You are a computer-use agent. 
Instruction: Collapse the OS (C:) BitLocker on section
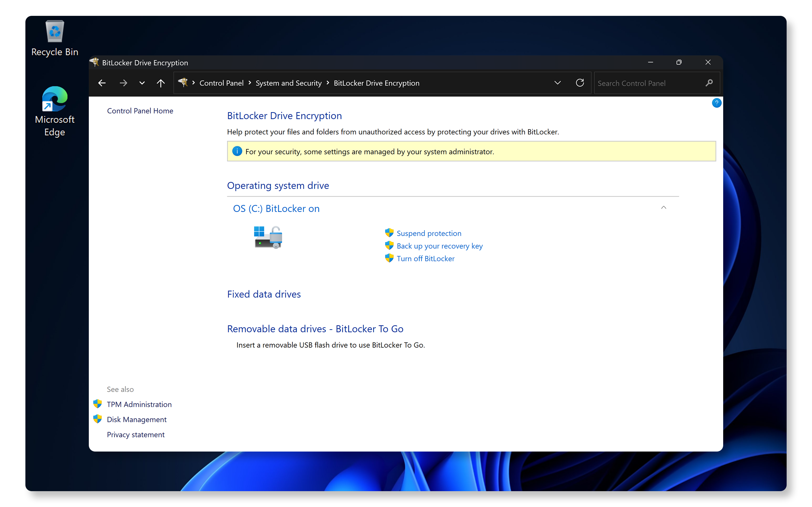663,208
